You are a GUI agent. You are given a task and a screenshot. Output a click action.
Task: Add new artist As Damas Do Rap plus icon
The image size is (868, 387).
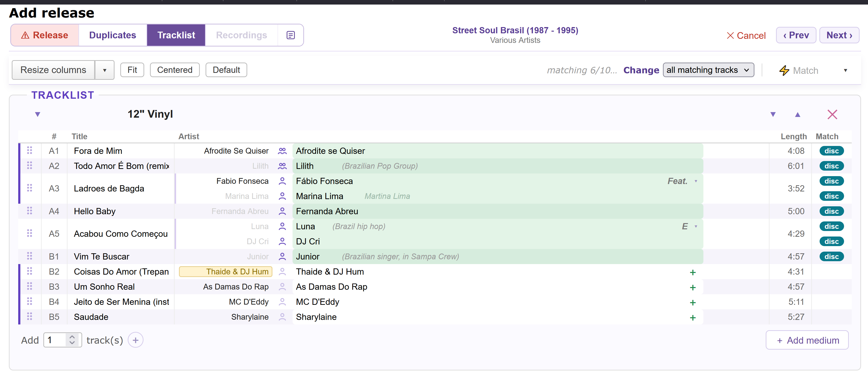pos(692,287)
